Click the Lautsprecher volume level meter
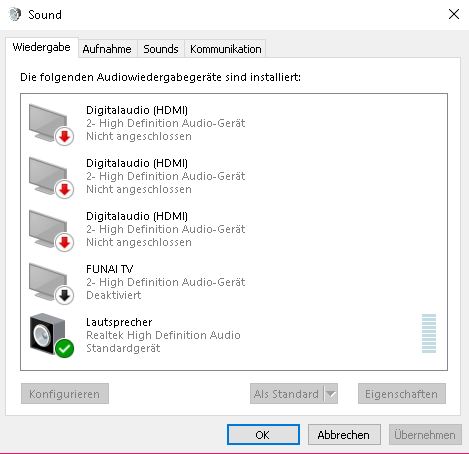This screenshot has height=454, width=469. pyautogui.click(x=429, y=333)
